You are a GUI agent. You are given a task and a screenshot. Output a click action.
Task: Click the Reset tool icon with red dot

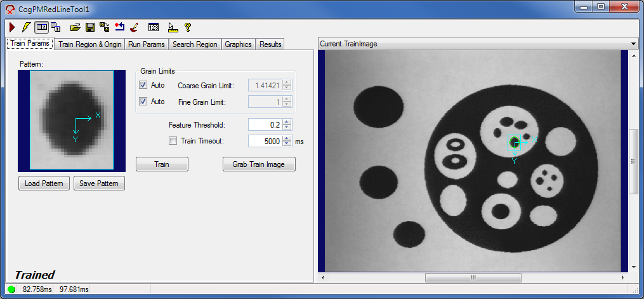(119, 27)
